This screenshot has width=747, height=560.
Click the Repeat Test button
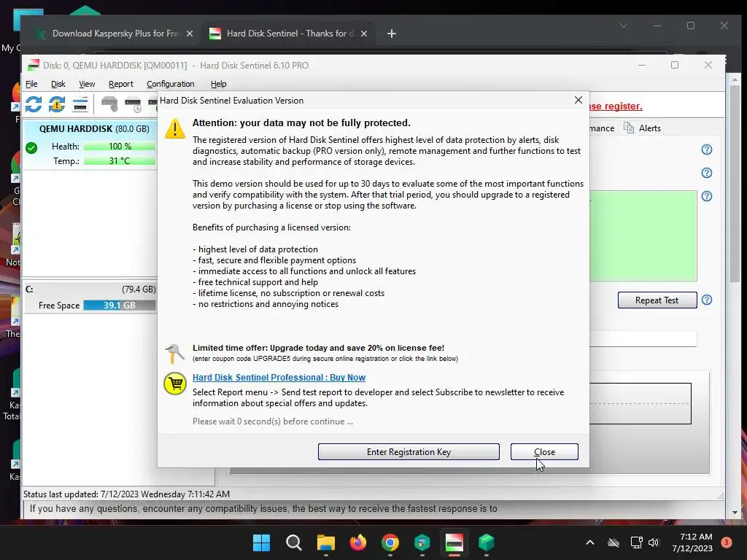tap(657, 300)
